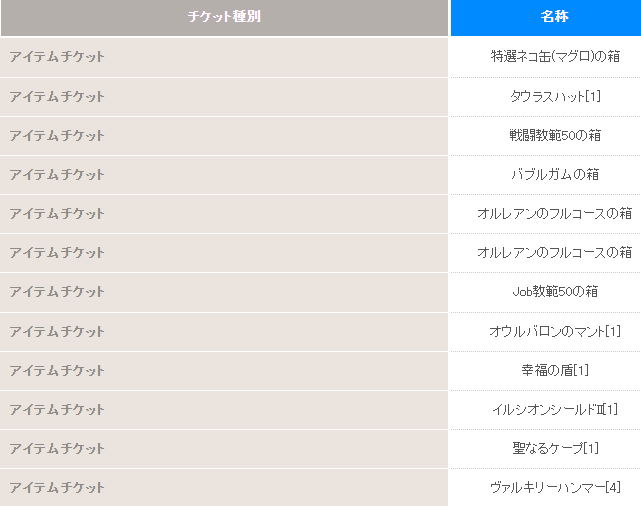Select the 聖なるケープ[1] entry
This screenshot has width=641, height=506.
[555, 448]
